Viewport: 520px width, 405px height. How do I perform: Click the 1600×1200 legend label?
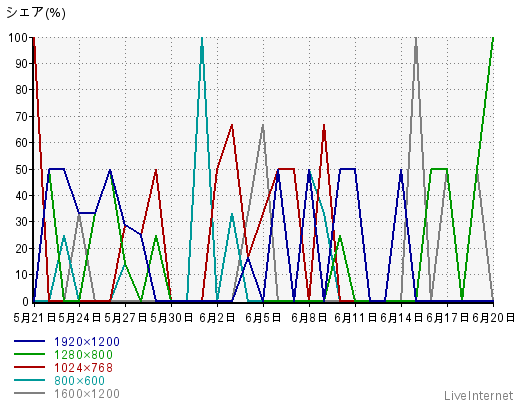87,394
